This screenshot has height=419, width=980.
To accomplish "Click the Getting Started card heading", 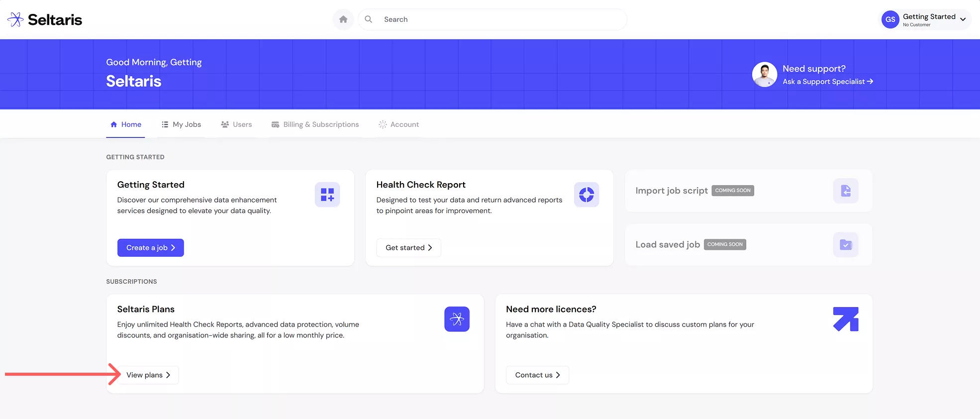I will point(151,185).
